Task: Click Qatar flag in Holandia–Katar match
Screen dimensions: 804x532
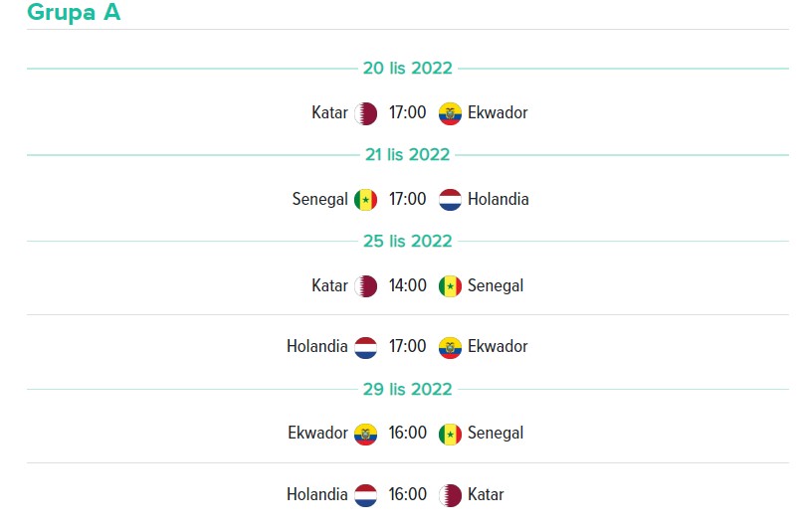Action: 450,495
